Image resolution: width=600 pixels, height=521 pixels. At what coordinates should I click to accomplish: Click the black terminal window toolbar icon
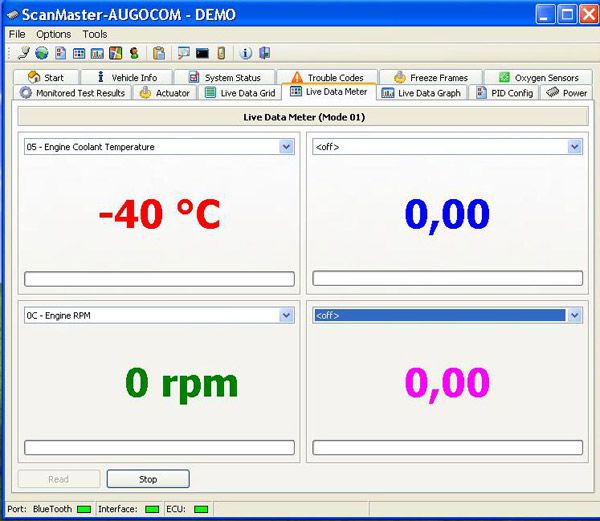(x=203, y=53)
